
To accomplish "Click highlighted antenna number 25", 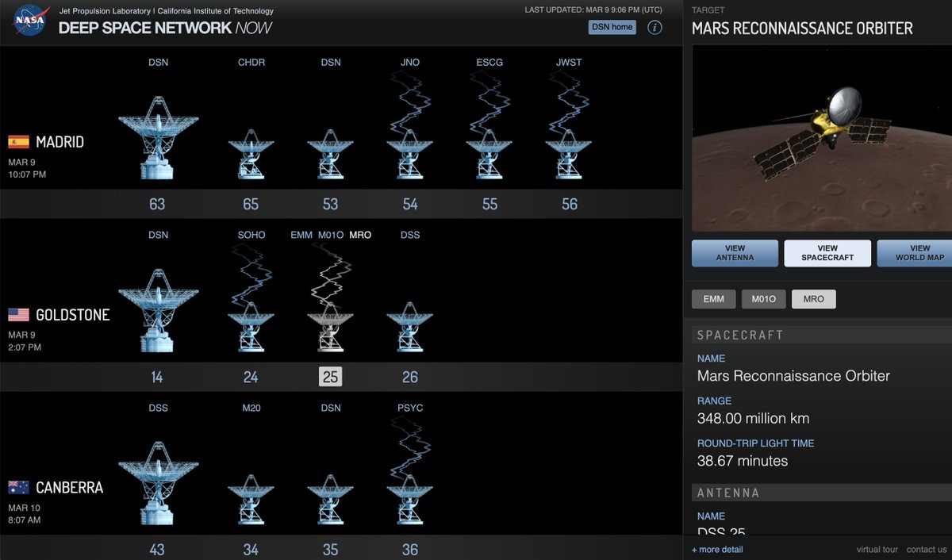I will 331,377.
